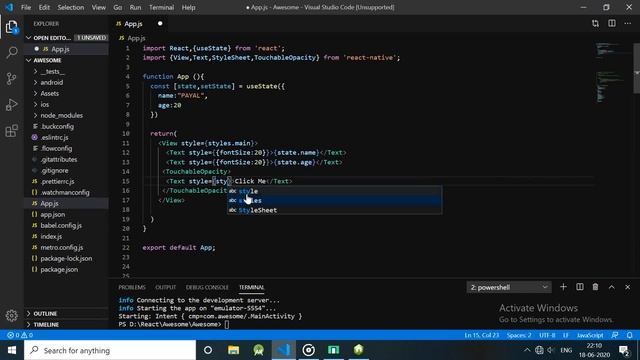640x360 pixels.
Task: Switch to the Output panel tab
Action: [x=165, y=287]
